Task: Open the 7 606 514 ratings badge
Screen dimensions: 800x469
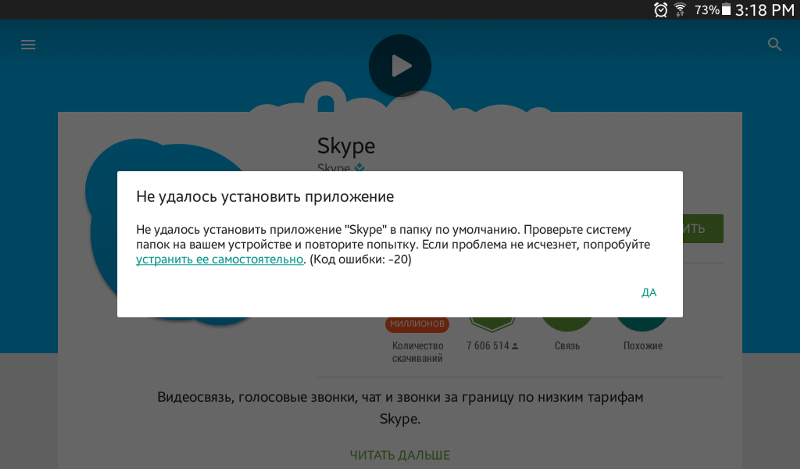Action: pos(492,333)
